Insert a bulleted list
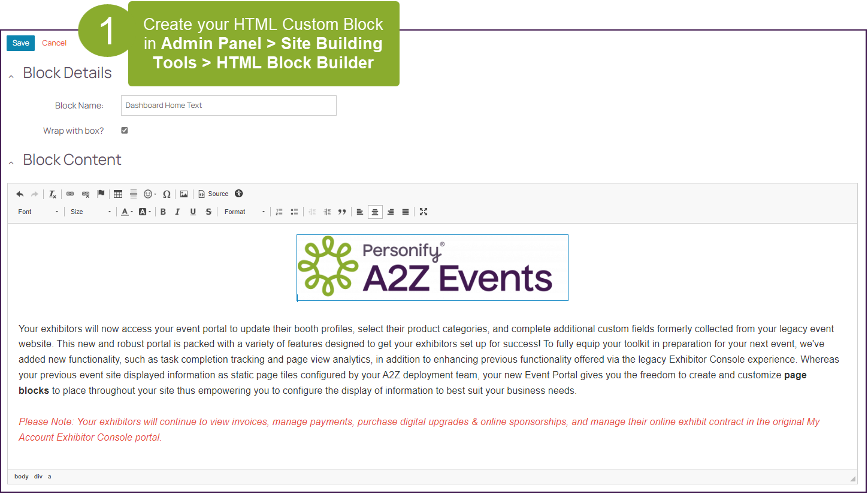This screenshot has width=868, height=494. click(294, 212)
